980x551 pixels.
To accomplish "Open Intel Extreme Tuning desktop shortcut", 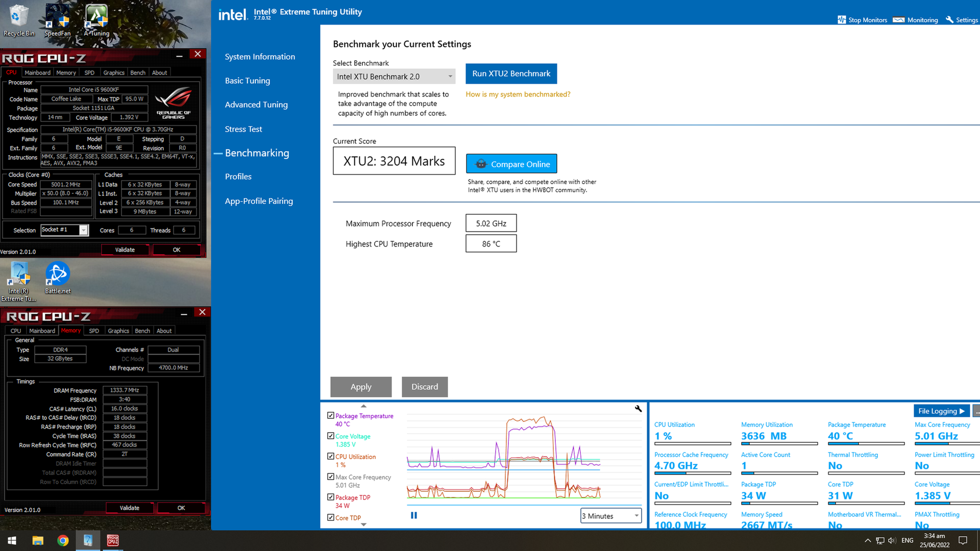I will [x=19, y=281].
